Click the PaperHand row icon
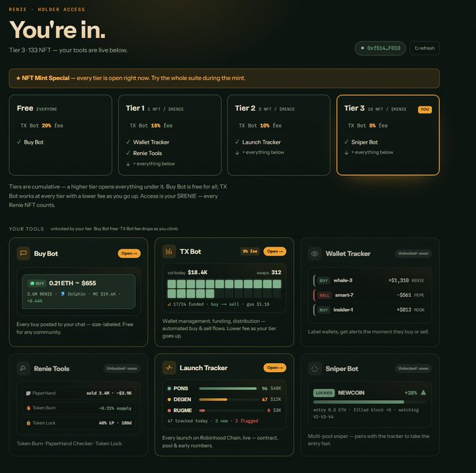476x473 pixels. (28, 393)
